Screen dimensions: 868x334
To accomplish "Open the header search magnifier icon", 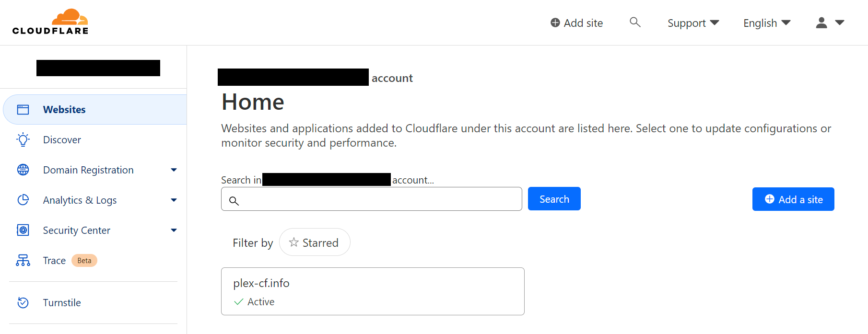I will (635, 22).
